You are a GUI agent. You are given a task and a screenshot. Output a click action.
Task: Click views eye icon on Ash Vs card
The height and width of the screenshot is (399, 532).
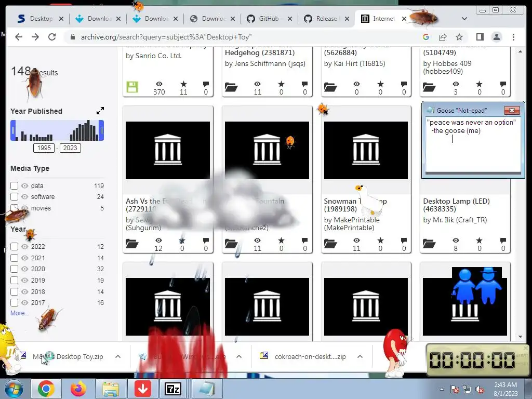(158, 241)
